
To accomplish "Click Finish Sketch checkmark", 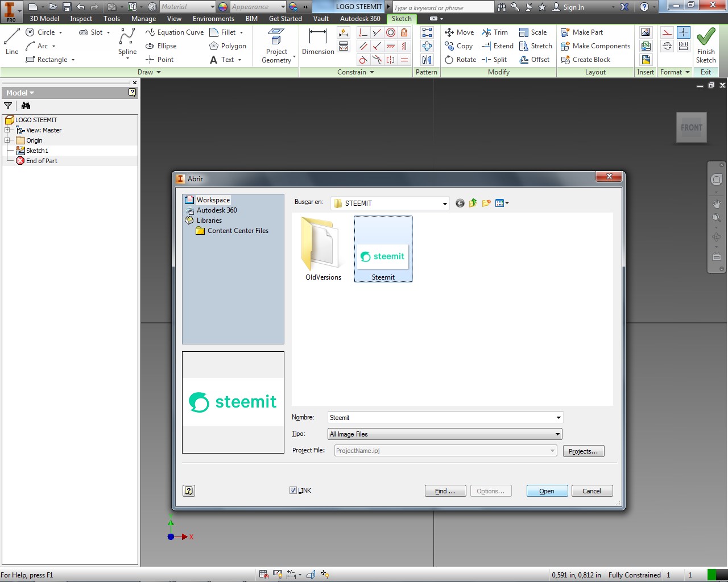I will point(706,45).
